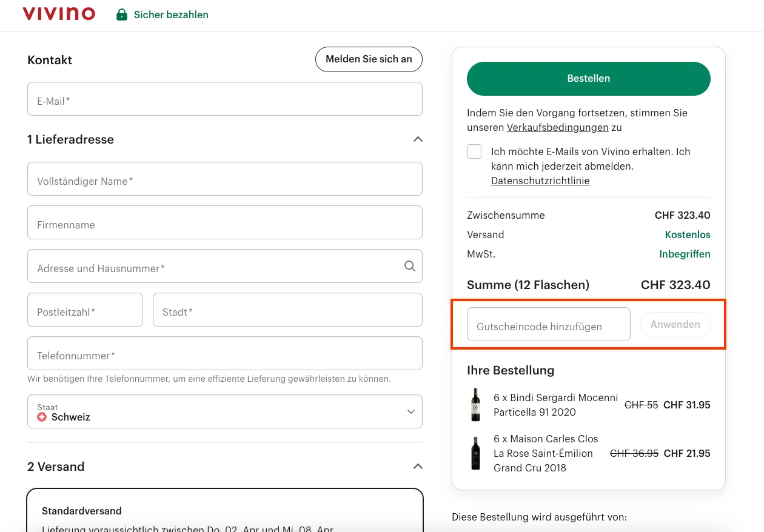Focus the Telefonnummer field

(225, 353)
